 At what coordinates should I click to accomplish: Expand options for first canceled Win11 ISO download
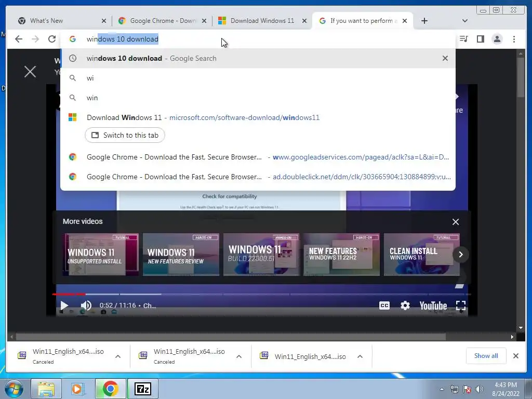pyautogui.click(x=118, y=356)
